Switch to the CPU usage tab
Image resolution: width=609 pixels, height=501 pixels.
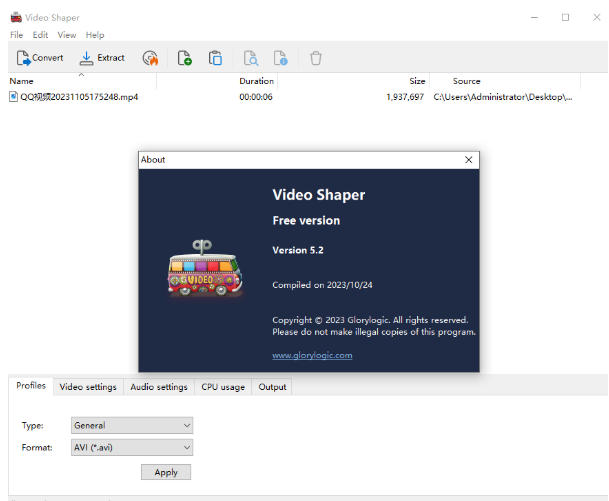[223, 387]
